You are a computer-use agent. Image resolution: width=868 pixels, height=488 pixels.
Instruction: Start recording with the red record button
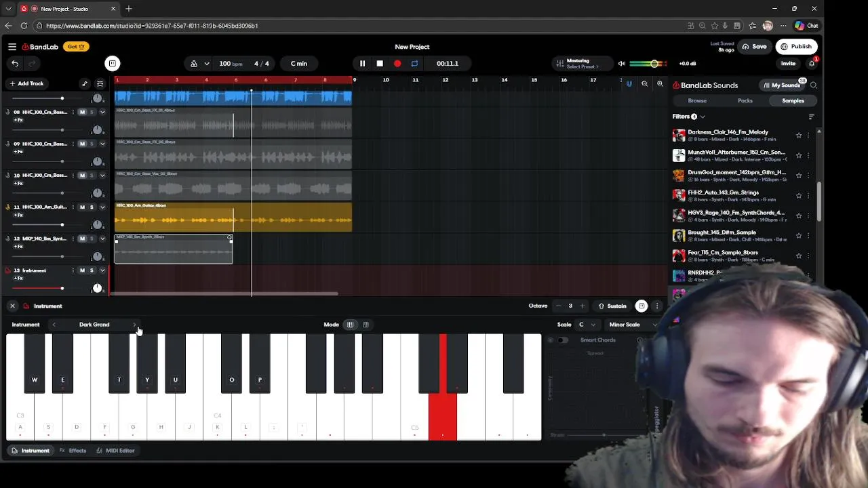397,64
